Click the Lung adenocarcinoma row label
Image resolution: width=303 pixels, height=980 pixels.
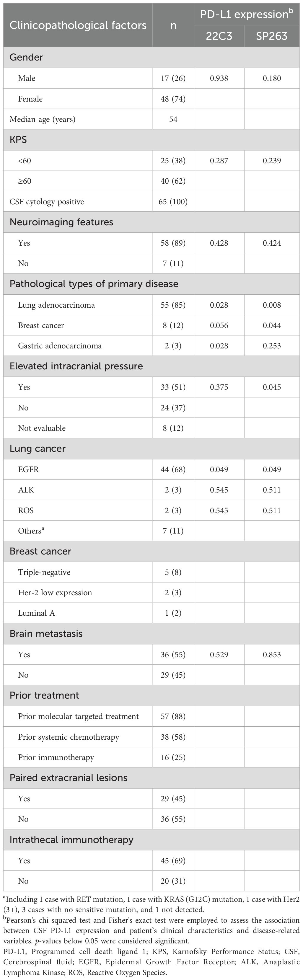pyautogui.click(x=56, y=305)
